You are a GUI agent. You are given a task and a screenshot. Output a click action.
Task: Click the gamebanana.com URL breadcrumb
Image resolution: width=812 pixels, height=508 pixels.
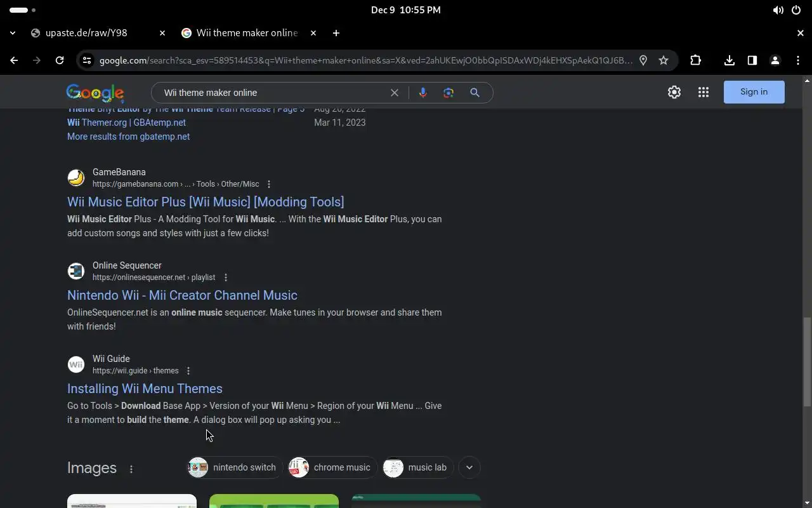click(x=176, y=184)
